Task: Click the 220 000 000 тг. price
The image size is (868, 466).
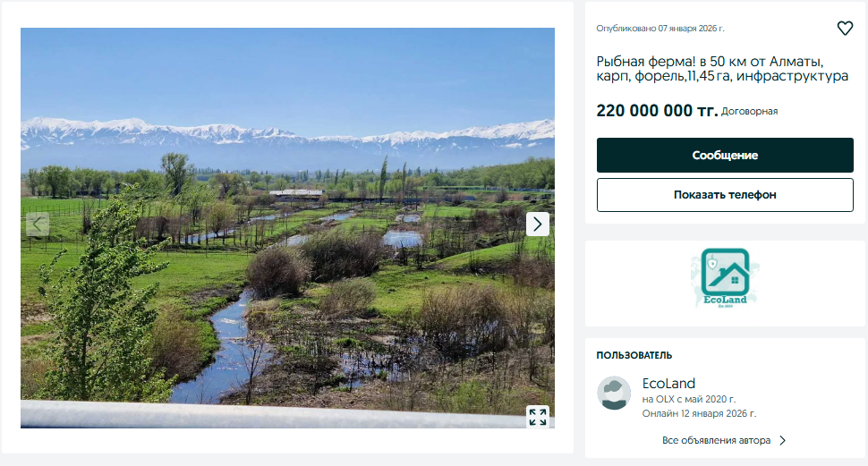Action: click(x=657, y=111)
